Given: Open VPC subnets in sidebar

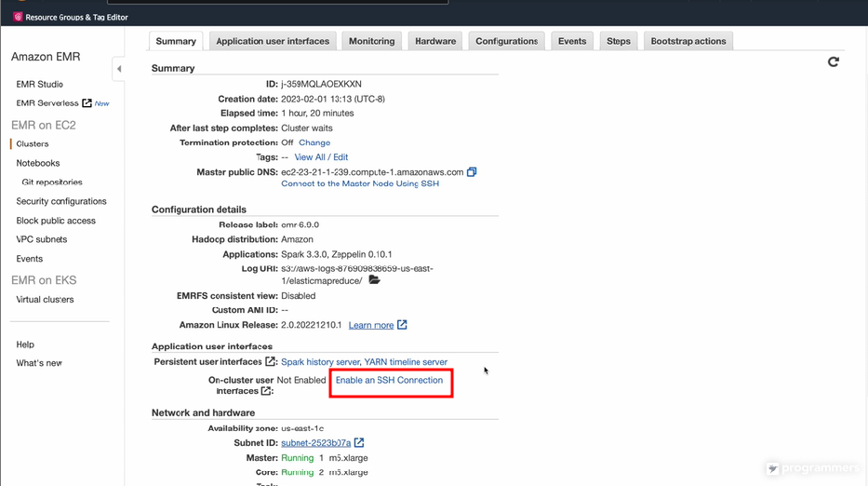Looking at the screenshot, I should tap(42, 239).
